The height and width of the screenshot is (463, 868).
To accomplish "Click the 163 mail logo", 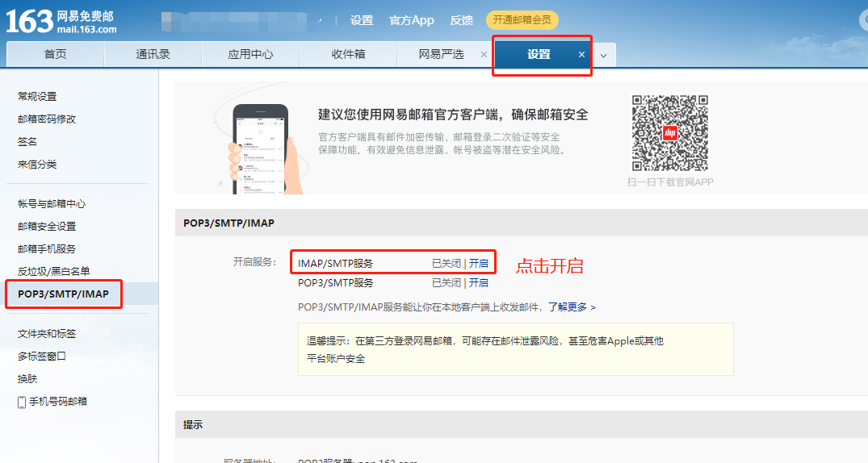I will click(x=61, y=22).
